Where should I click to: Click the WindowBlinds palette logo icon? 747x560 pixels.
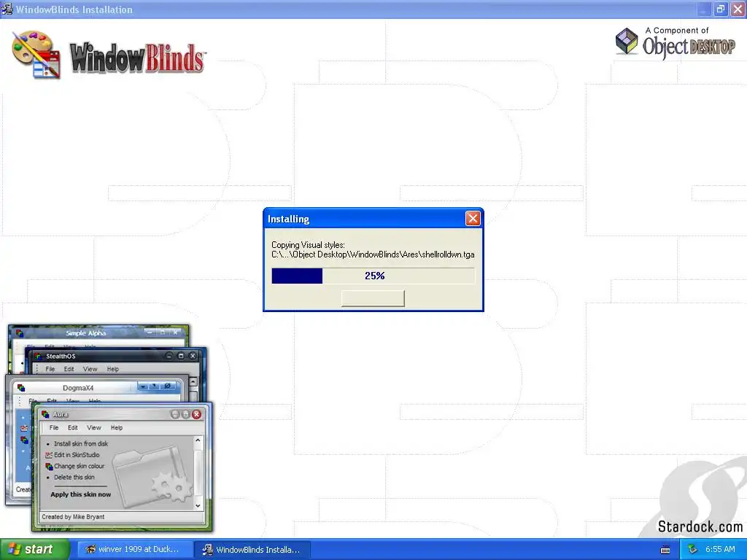tap(36, 54)
